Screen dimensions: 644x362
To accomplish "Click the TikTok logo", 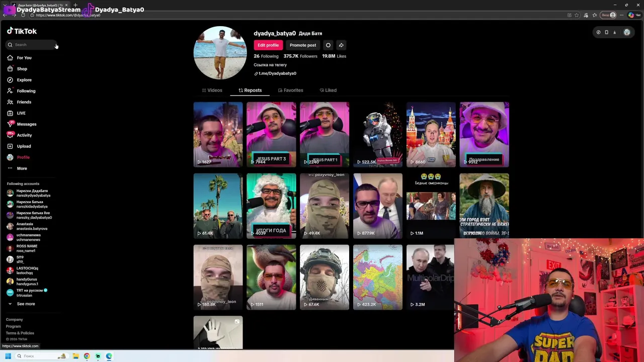I will pyautogui.click(x=22, y=31).
